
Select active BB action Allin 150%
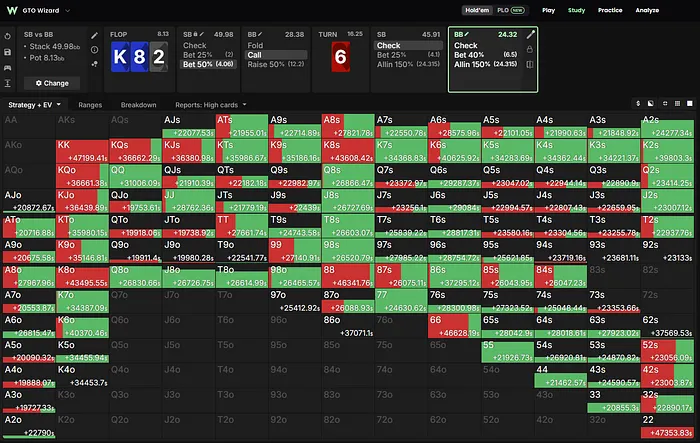[485, 64]
